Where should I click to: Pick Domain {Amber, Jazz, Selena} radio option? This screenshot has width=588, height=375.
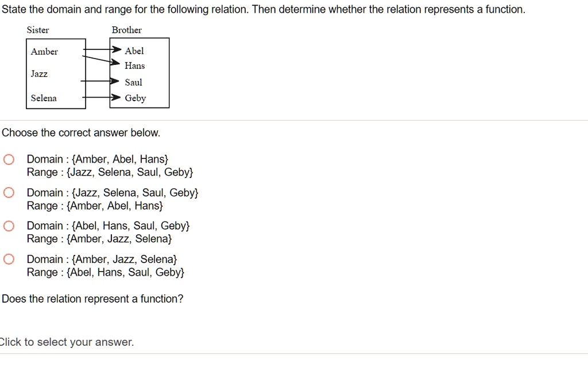8,259
